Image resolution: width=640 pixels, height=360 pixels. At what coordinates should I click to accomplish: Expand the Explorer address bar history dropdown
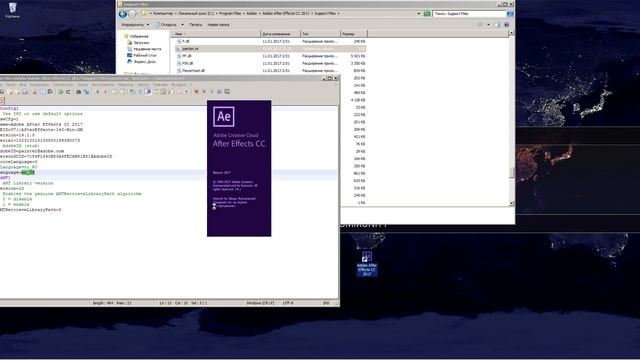coord(419,14)
